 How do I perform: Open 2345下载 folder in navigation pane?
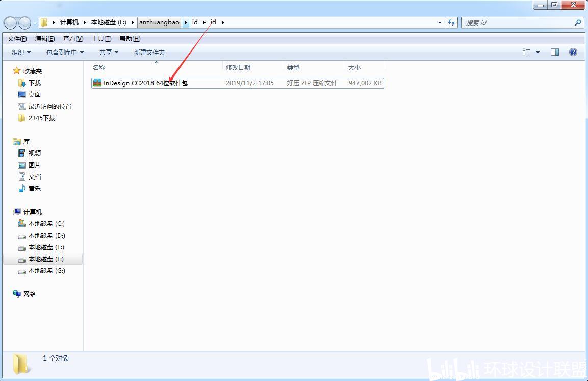pyautogui.click(x=42, y=118)
